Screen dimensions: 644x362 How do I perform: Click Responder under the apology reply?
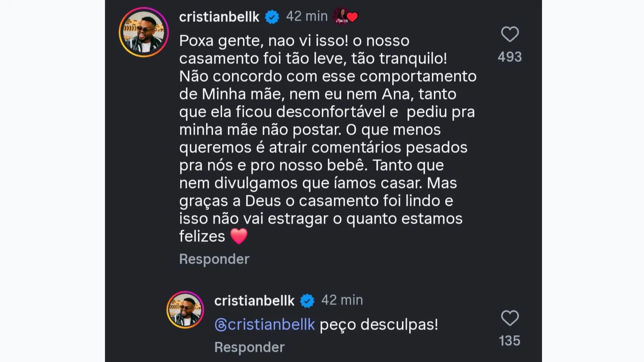click(x=249, y=347)
